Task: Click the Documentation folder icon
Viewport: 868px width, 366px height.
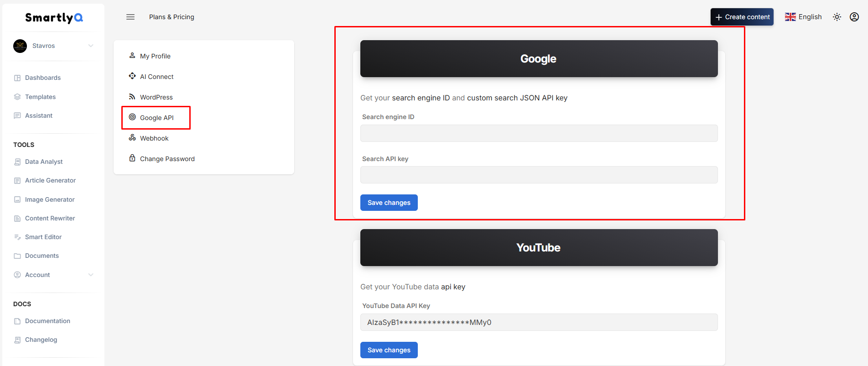Action: [x=17, y=321]
